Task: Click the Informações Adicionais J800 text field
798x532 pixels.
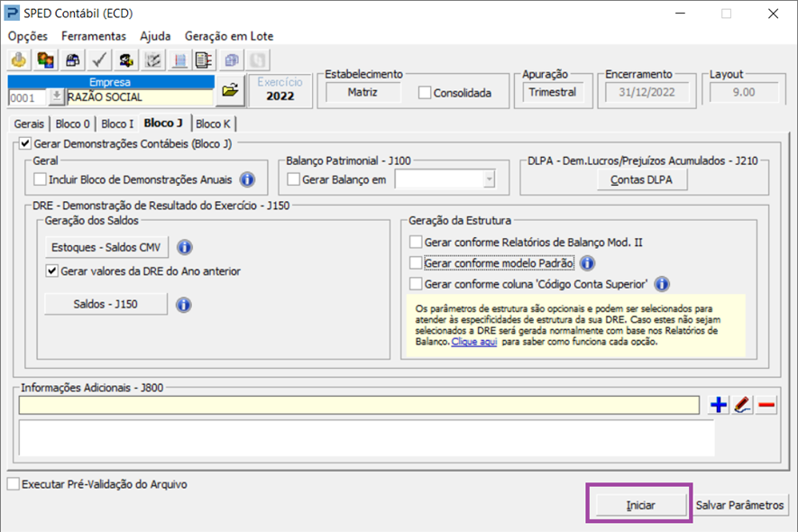Action: coord(359,406)
